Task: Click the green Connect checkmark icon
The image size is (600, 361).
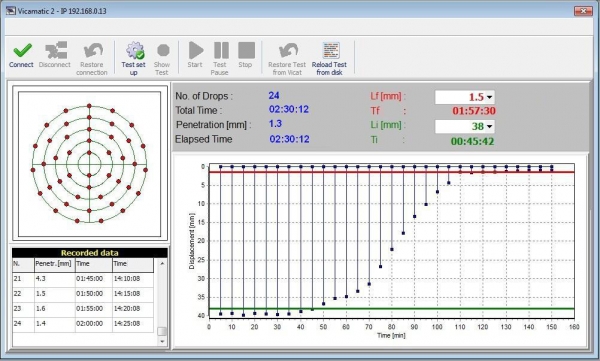Action: [x=22, y=50]
